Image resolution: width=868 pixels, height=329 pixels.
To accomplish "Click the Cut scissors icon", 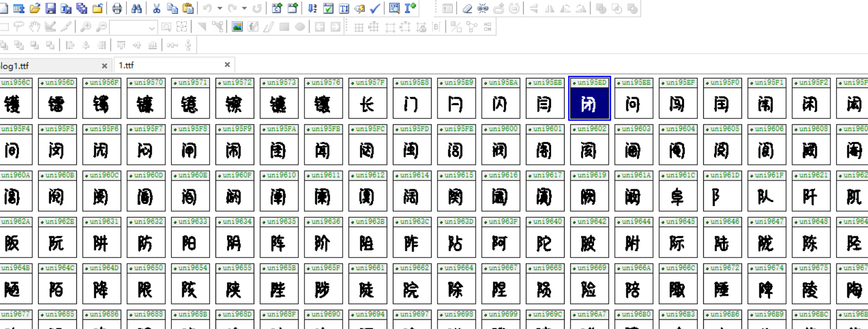I will pyautogui.click(x=157, y=8).
